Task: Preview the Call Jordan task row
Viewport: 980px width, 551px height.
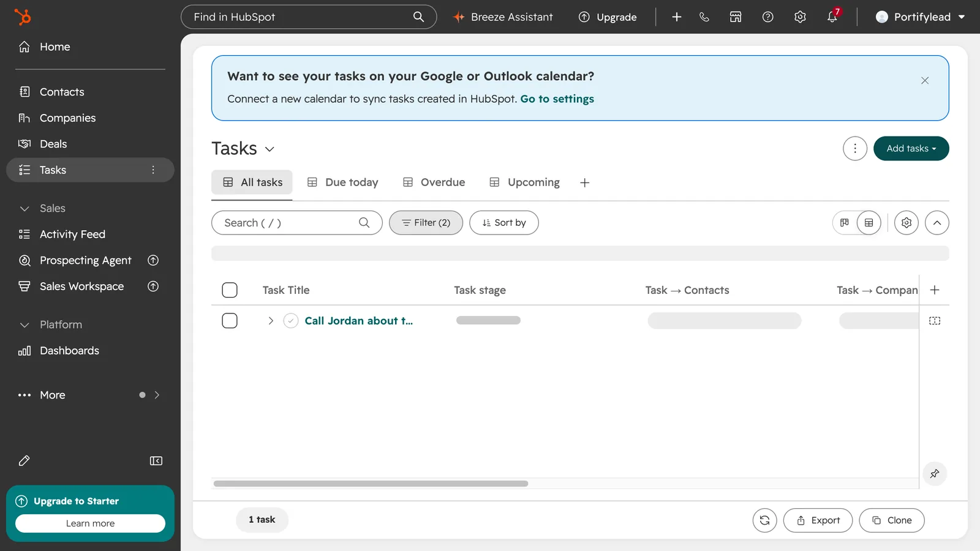Action: [935, 321]
